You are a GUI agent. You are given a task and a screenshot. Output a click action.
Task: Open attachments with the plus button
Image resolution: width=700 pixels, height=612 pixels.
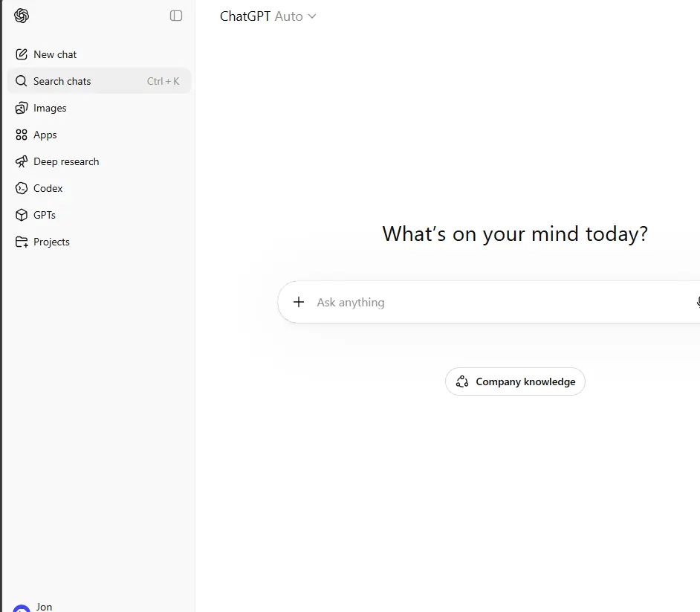coord(299,303)
